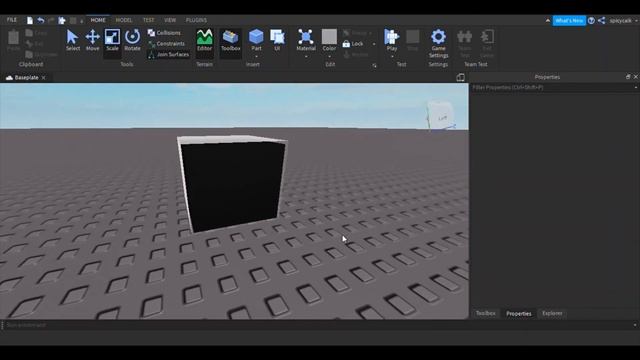640x360 pixels.
Task: Open the Toolbox from the ribbon
Action: [x=231, y=40]
